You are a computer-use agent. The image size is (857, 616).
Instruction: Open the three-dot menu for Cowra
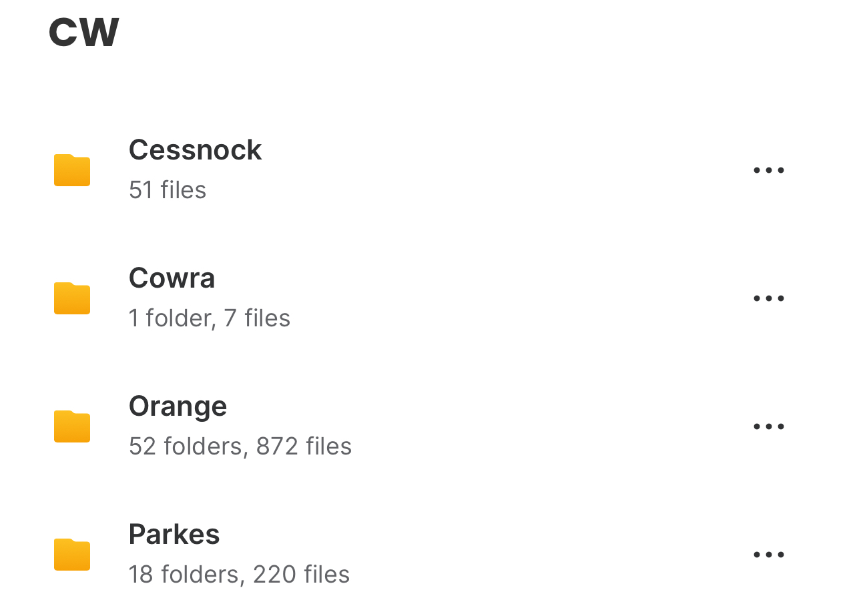[768, 298]
